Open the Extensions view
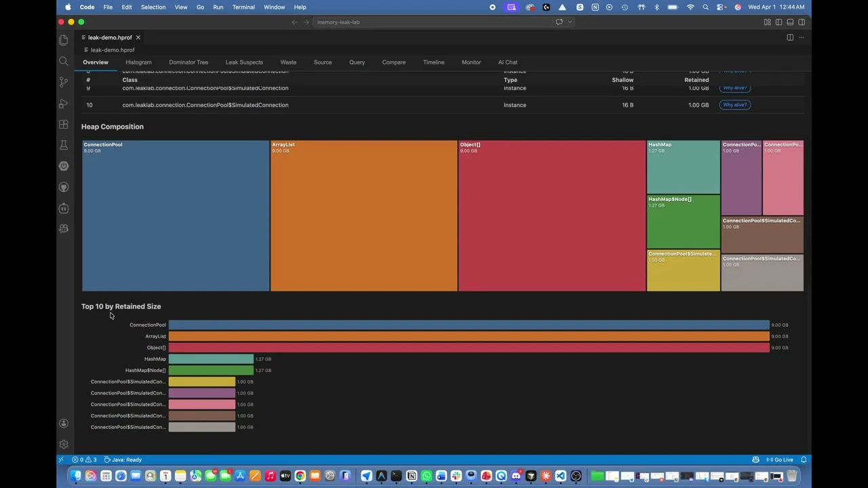The height and width of the screenshot is (488, 868). click(x=64, y=125)
